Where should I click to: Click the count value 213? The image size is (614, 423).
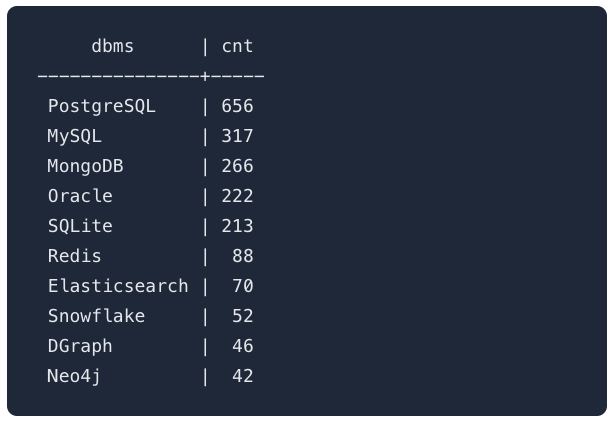(237, 226)
